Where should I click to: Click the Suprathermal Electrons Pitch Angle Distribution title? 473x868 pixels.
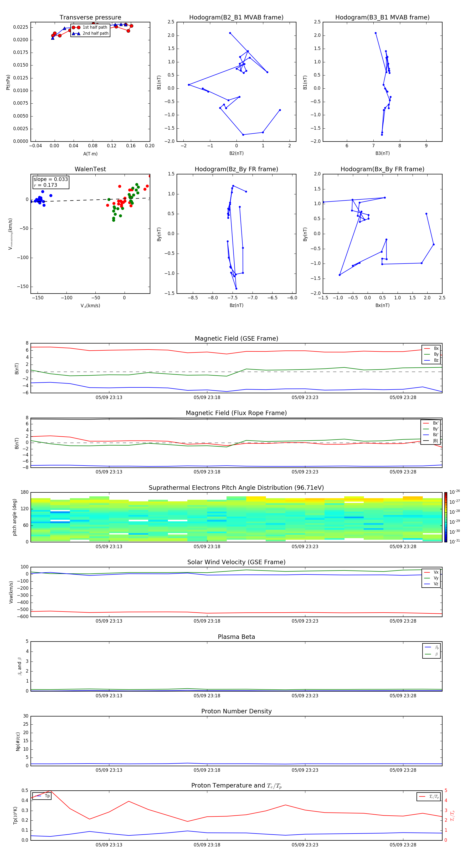click(x=236, y=488)
